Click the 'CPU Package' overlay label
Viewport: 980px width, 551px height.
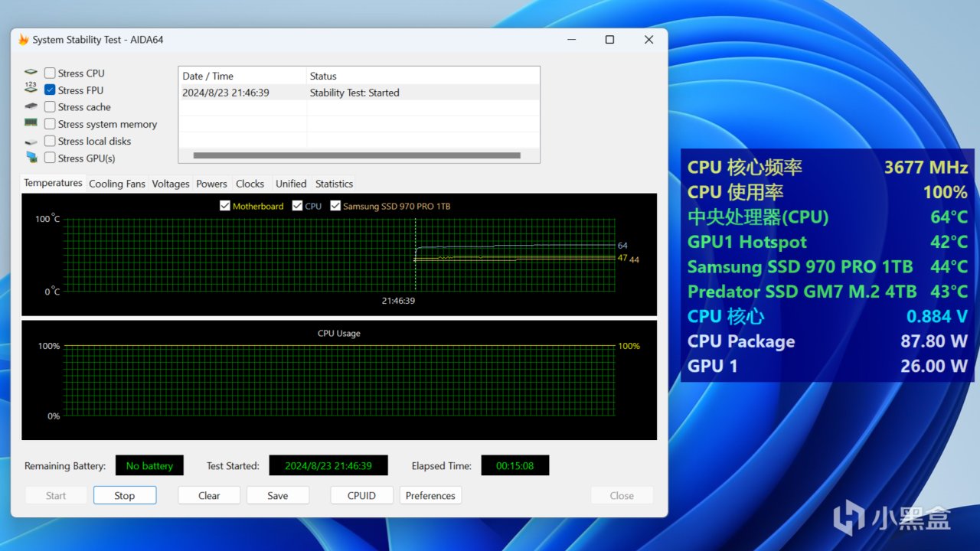tap(741, 341)
